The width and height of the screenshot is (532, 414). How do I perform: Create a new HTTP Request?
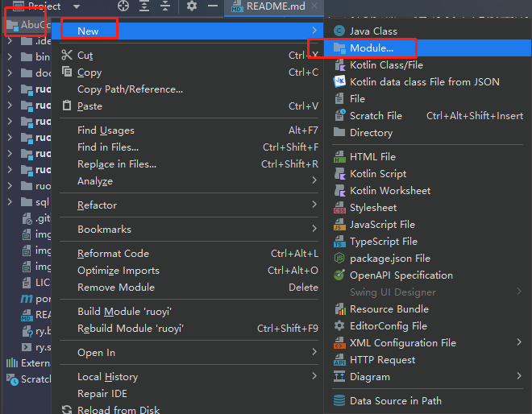[x=428, y=360]
